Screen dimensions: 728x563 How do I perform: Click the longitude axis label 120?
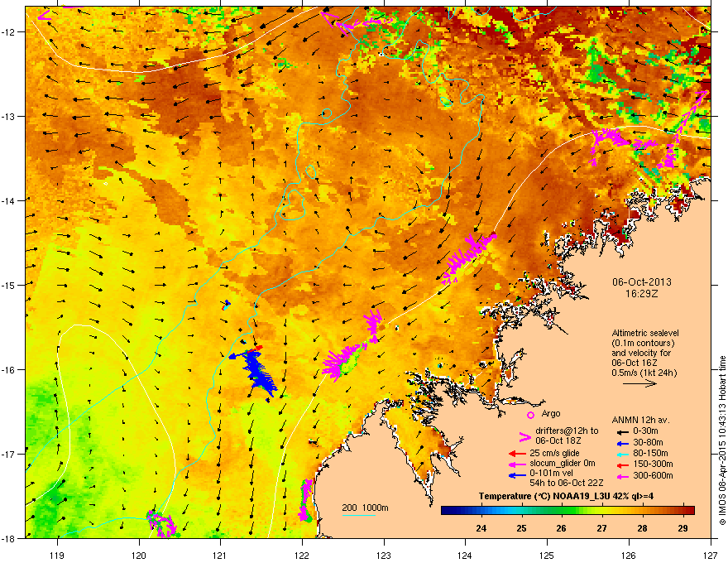click(139, 555)
